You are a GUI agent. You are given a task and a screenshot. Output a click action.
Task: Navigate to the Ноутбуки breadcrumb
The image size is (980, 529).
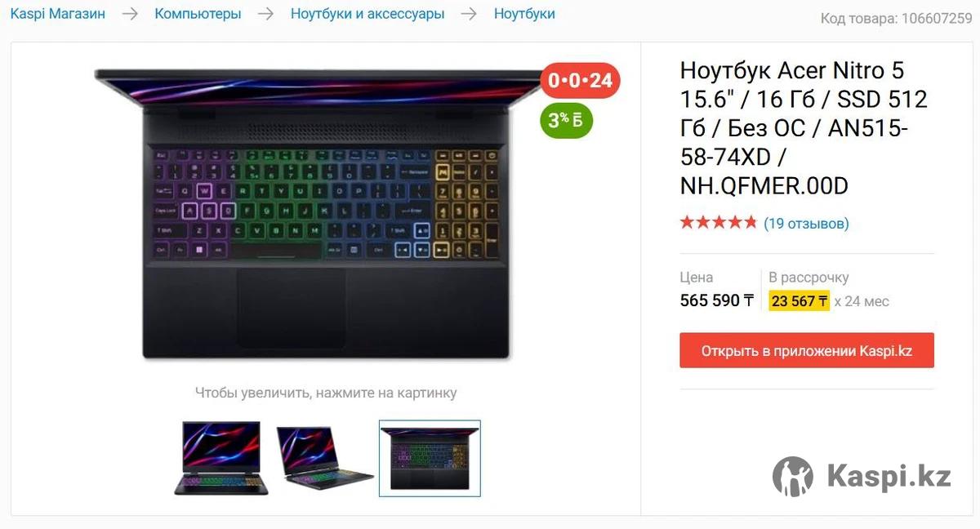[524, 14]
